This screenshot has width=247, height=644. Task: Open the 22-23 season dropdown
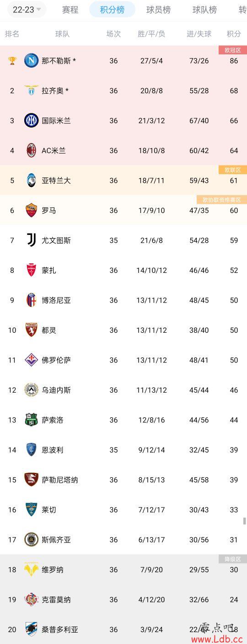pos(27,10)
